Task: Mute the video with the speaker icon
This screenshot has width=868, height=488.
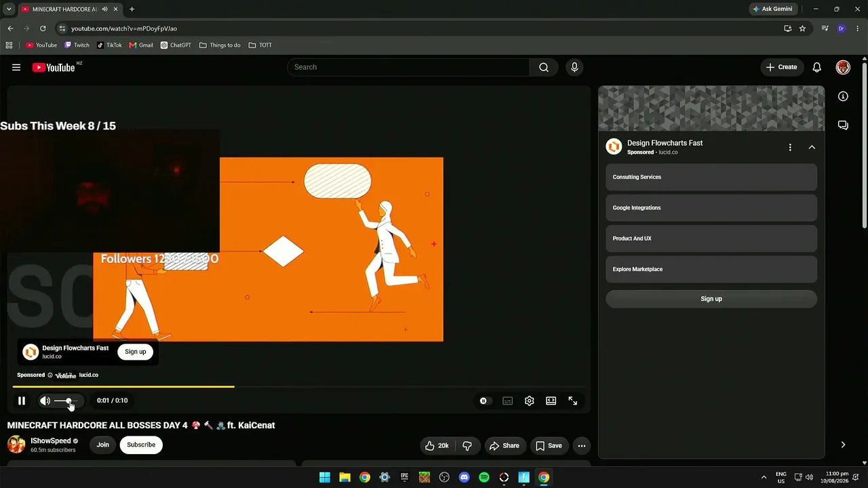Action: point(45,401)
